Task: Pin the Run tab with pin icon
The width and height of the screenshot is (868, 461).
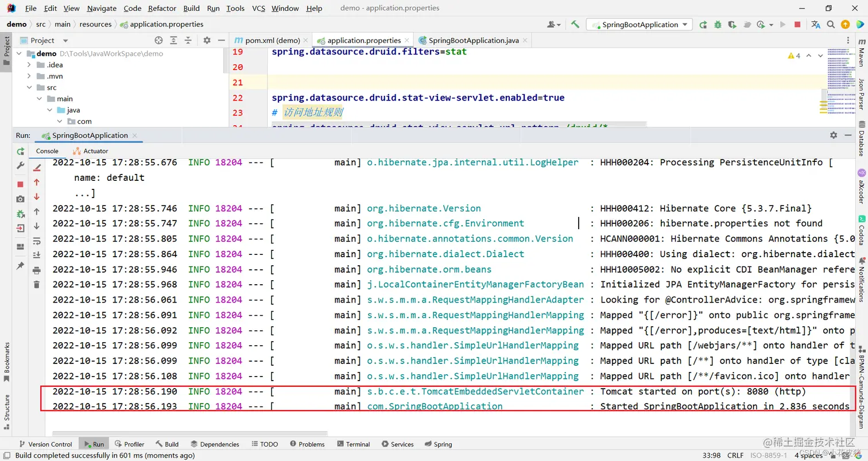Action: tap(21, 266)
